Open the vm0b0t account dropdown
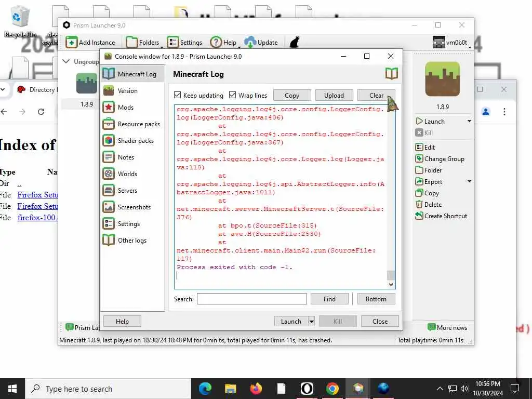This screenshot has height=399, width=532. 452,43
